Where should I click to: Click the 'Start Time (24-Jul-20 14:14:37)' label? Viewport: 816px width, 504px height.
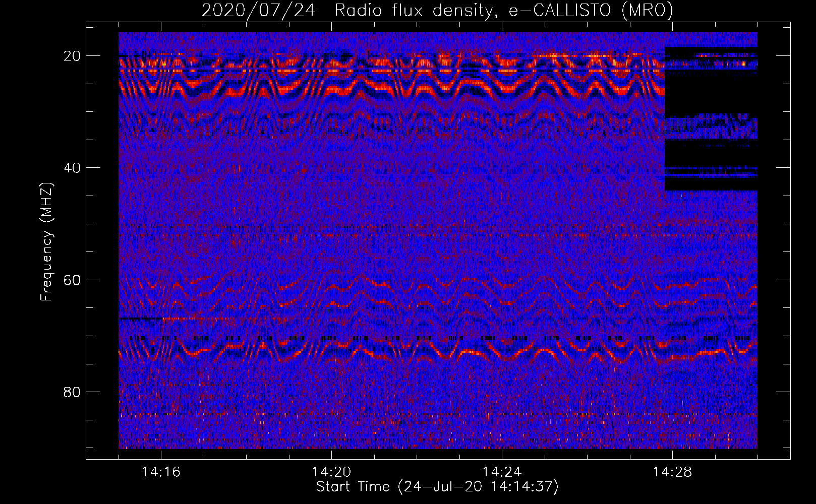(437, 487)
